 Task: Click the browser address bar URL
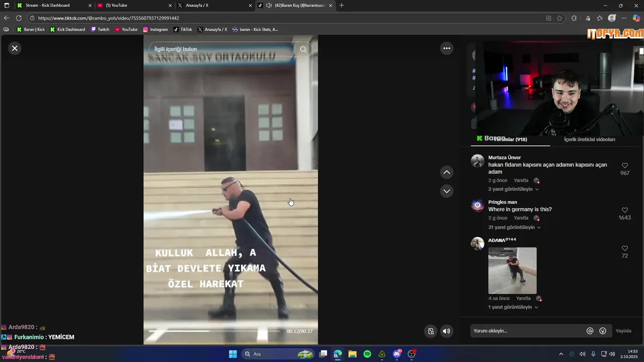tap(109, 18)
